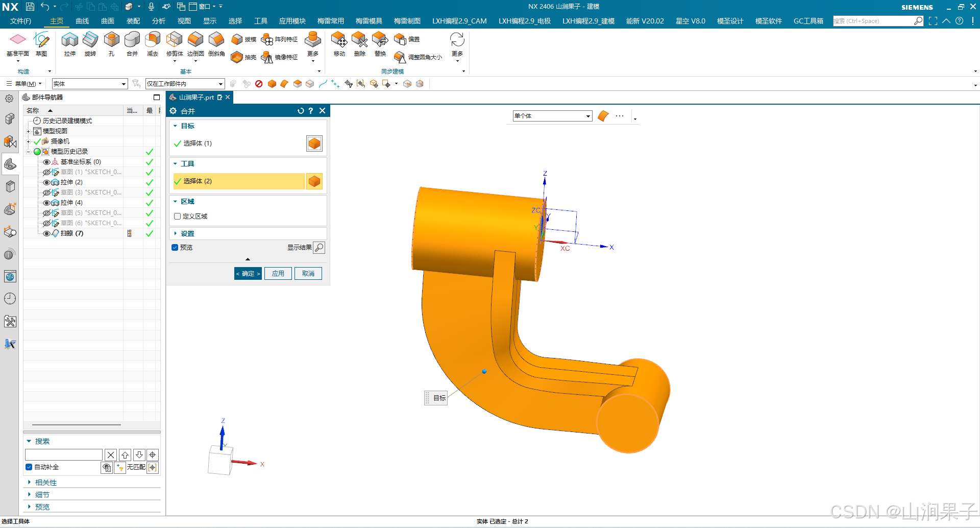Select the 倒斜角 (Chamfer) tool
This screenshot has height=528, width=980.
click(216, 44)
